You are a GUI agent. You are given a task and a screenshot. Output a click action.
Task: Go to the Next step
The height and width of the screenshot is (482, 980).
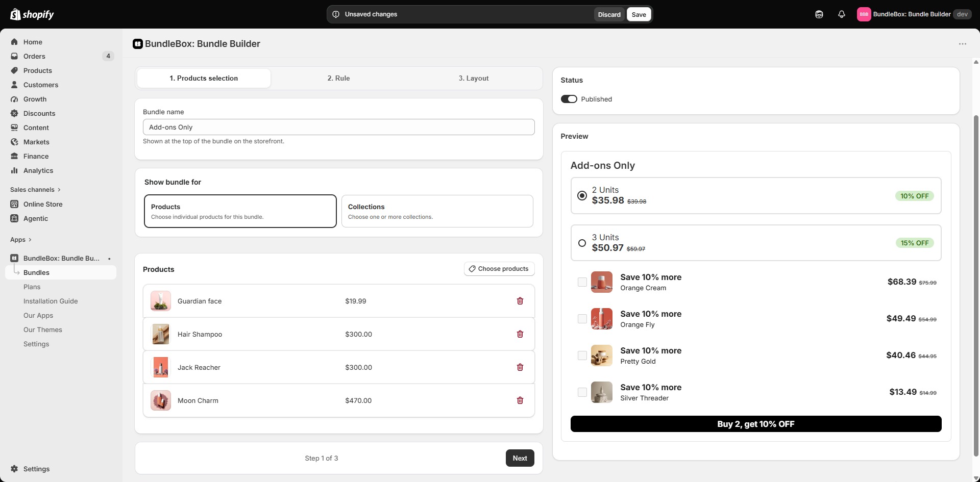click(520, 458)
